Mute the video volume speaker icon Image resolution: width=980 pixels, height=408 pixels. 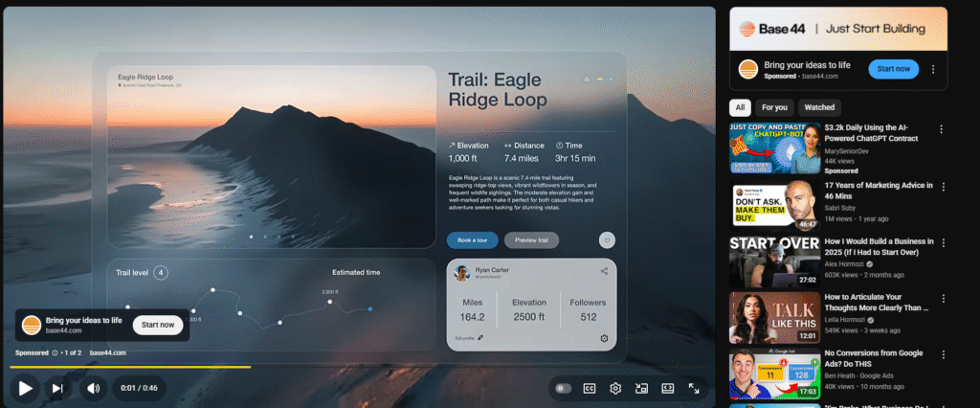[93, 388]
